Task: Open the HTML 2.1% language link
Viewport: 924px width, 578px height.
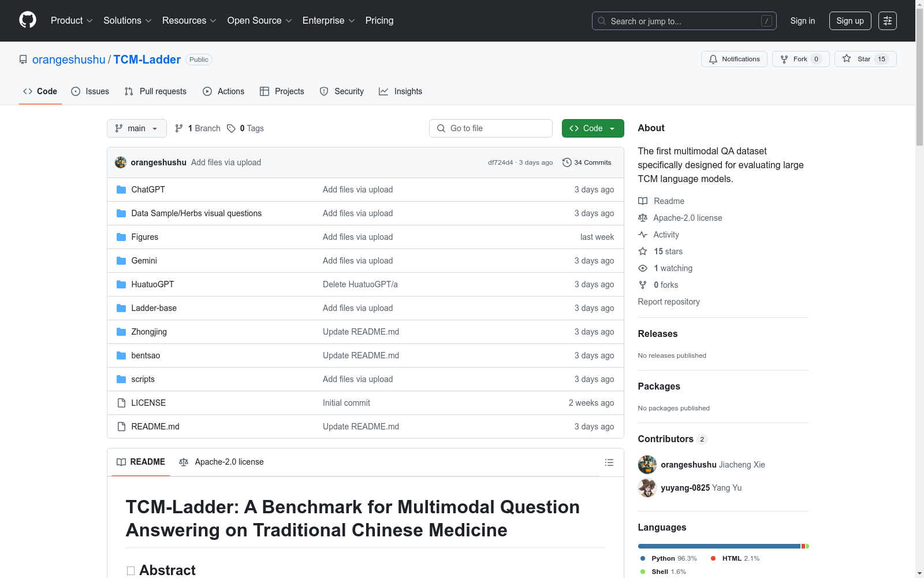Action: [x=735, y=558]
